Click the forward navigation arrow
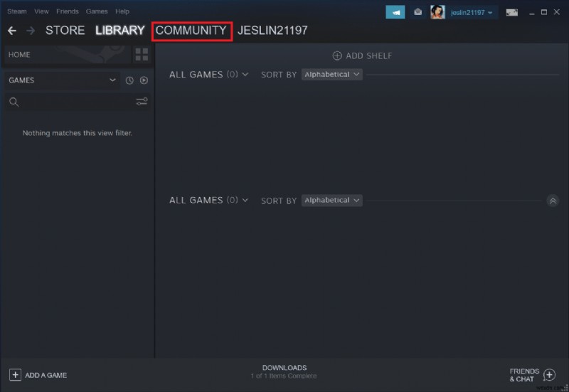The width and height of the screenshot is (569, 392). [31, 31]
